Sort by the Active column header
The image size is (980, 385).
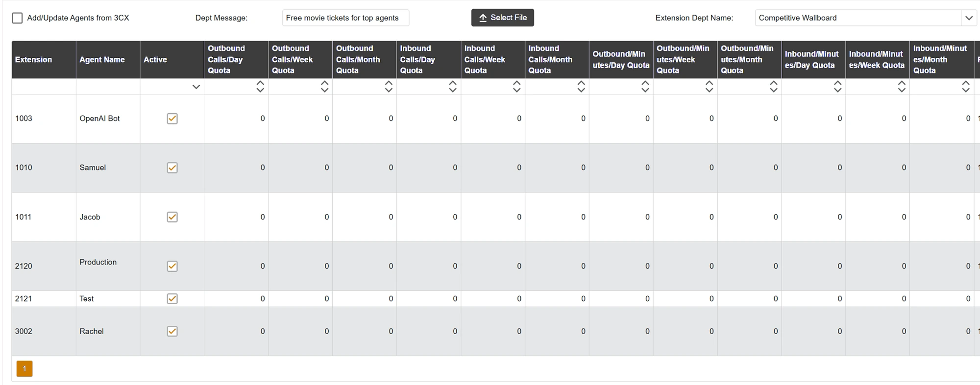[x=172, y=60]
